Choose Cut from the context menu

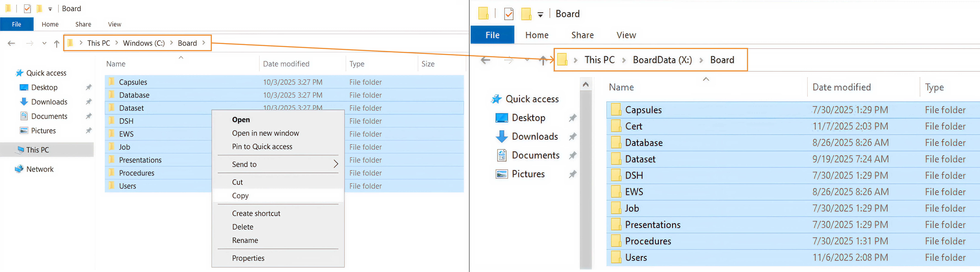[278, 182]
